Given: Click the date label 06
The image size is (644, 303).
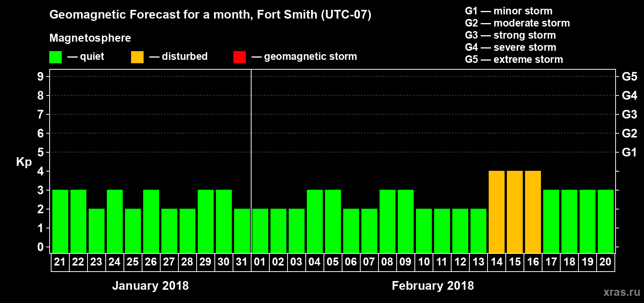Looking at the screenshot, I should [351, 262].
